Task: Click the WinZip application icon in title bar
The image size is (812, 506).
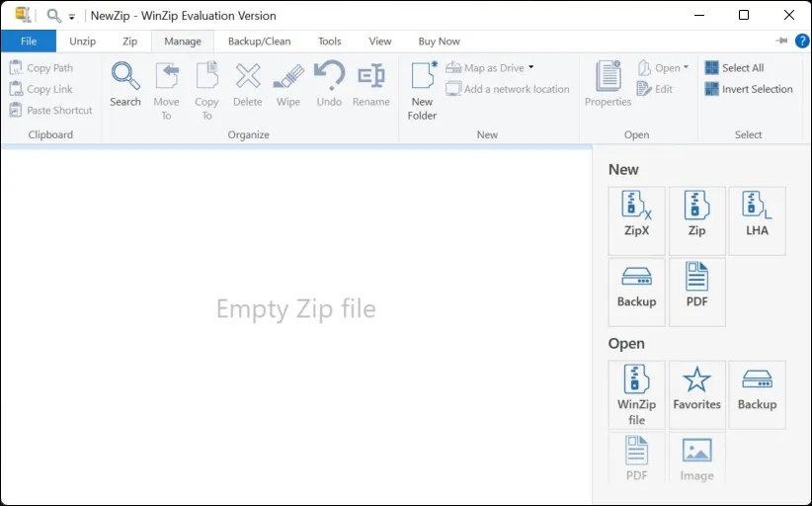Action: [23, 15]
